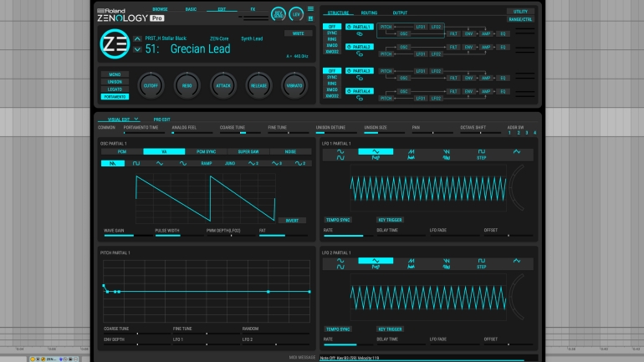This screenshot has height=362, width=644.
Task: Go to the next preset with the down arrow
Action: [x=137, y=49]
